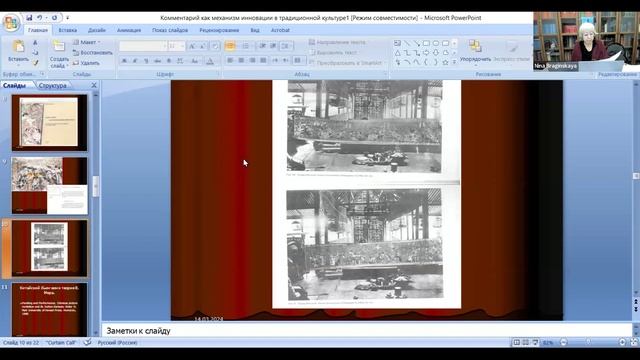Screen dimensions: 640x360
Task: Toggle italic formatting
Action: 135,61
